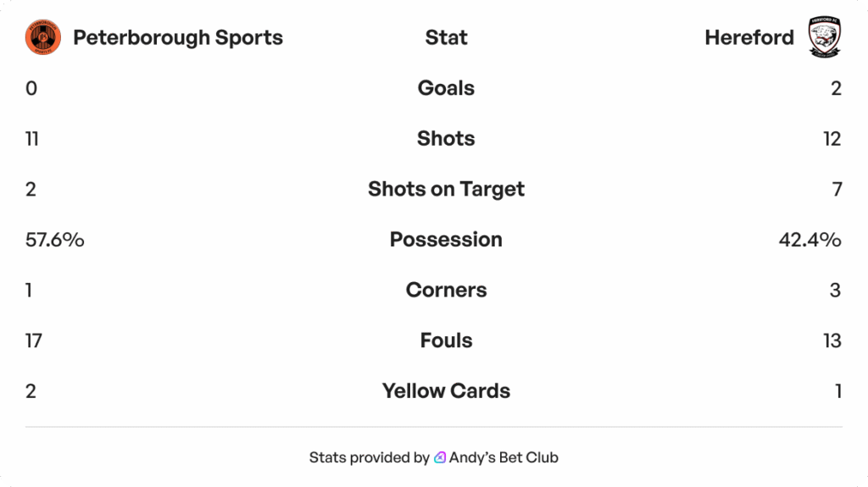Click the Stats provided by text
The height and width of the screenshot is (487, 868).
pyautogui.click(x=369, y=457)
